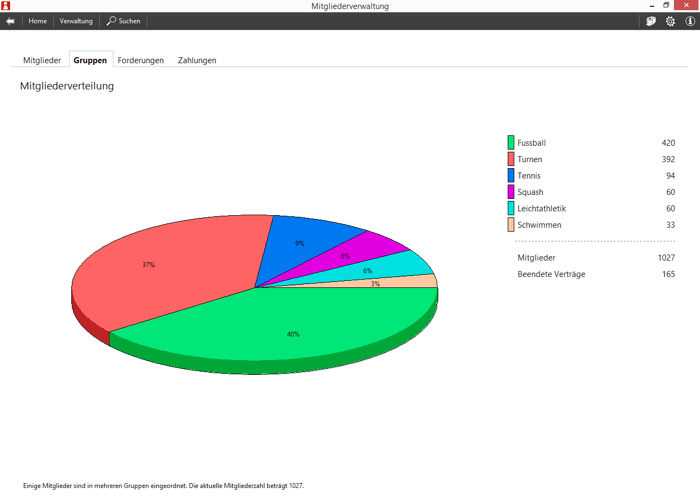Click the app logo in the title bar

[x=6, y=6]
